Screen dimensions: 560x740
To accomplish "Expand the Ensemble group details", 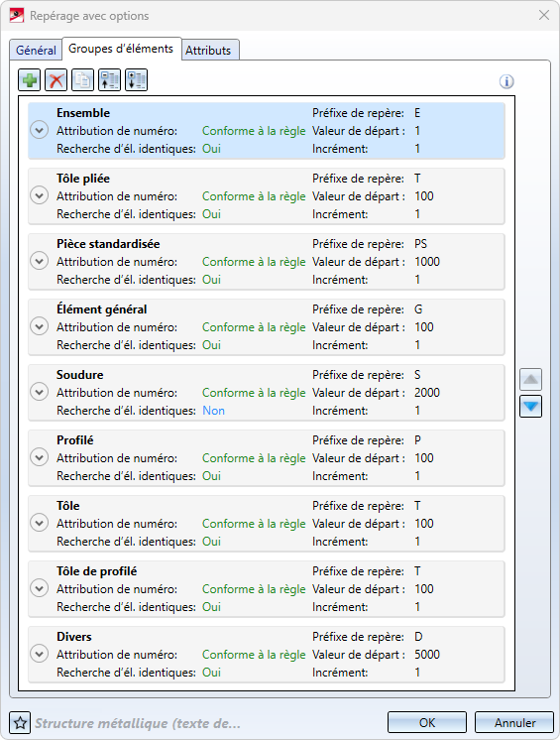I will tap(39, 130).
